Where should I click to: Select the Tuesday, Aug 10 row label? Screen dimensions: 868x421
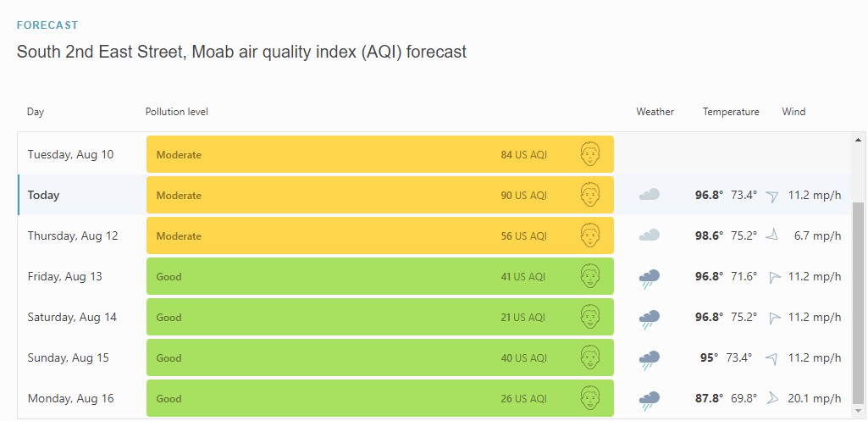click(70, 154)
